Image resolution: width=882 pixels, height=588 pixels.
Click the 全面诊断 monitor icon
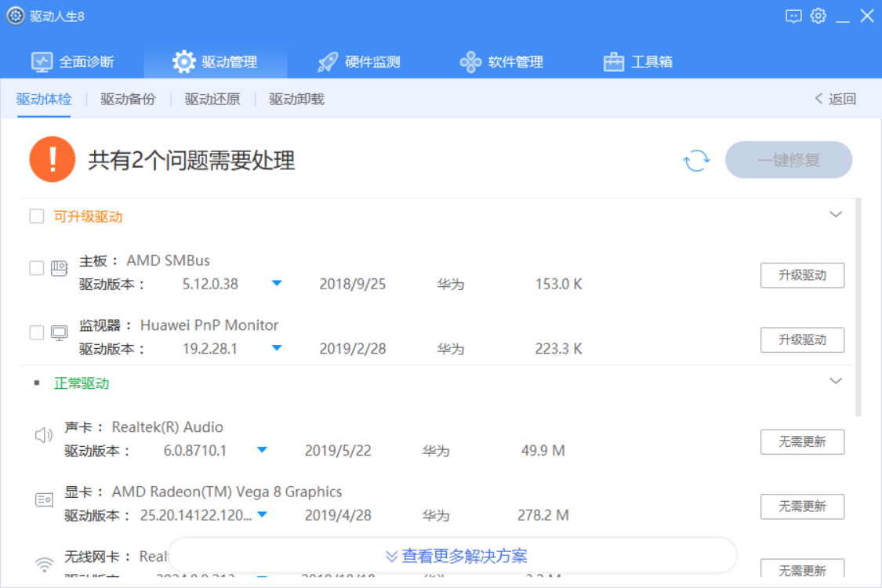pos(42,62)
